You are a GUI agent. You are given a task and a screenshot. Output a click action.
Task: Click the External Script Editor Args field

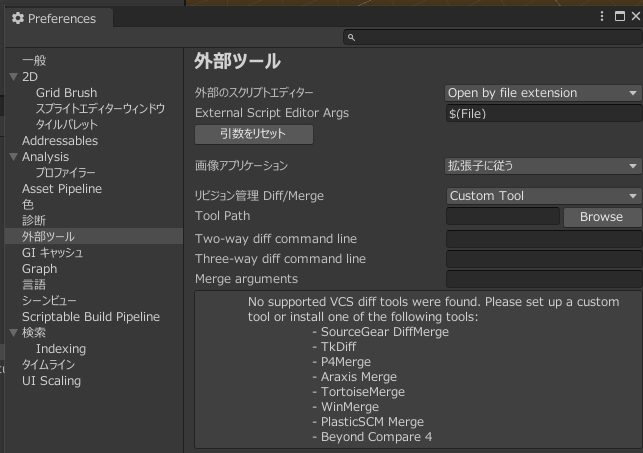click(x=542, y=114)
